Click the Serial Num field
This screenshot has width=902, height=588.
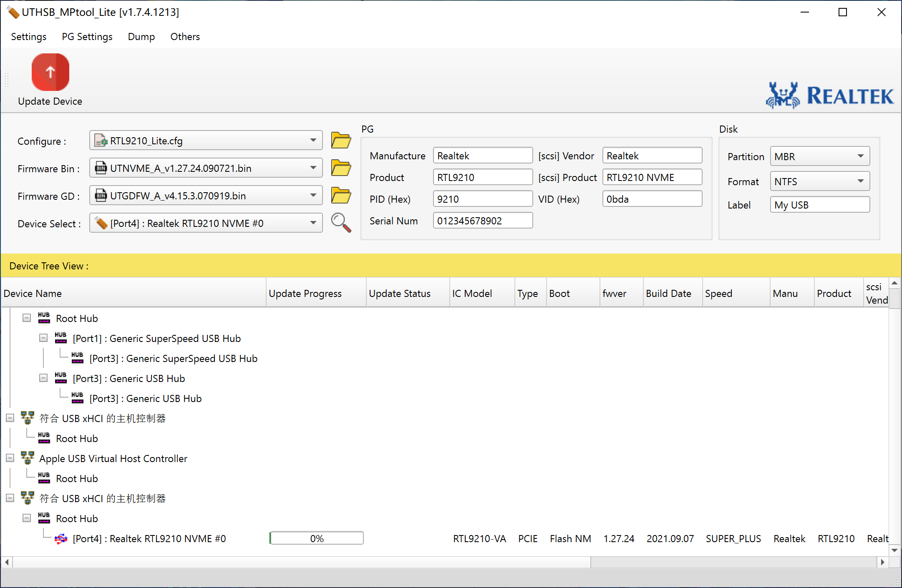(483, 221)
